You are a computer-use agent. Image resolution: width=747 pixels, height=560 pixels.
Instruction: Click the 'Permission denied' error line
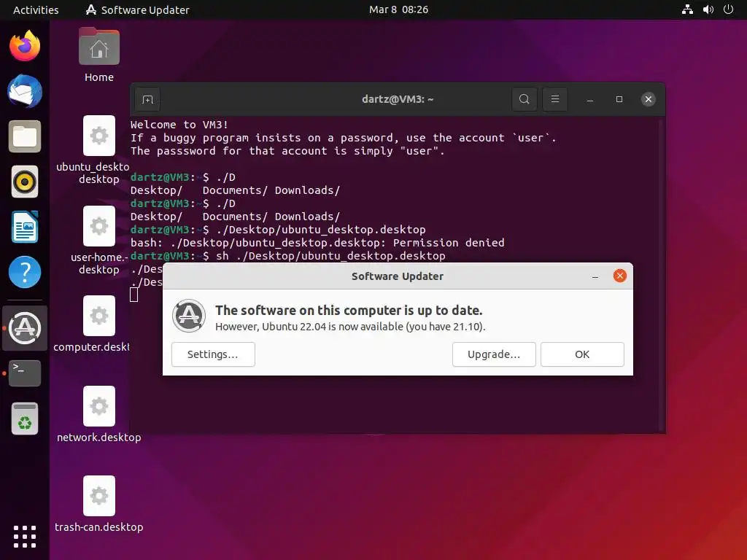tap(317, 243)
